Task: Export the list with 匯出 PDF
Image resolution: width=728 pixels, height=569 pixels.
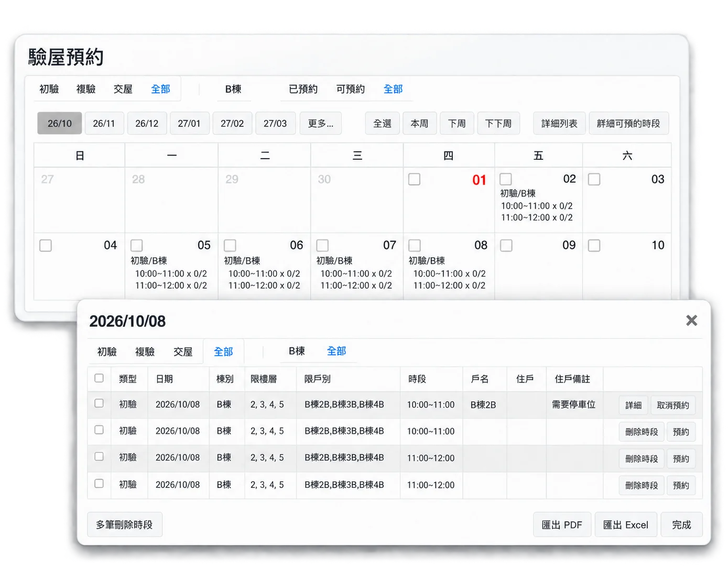Action: coord(562,524)
